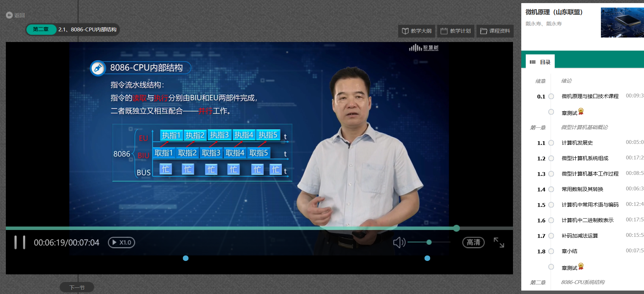Open the 高清 video quality selector
This screenshot has height=294, width=644.
coord(473,242)
